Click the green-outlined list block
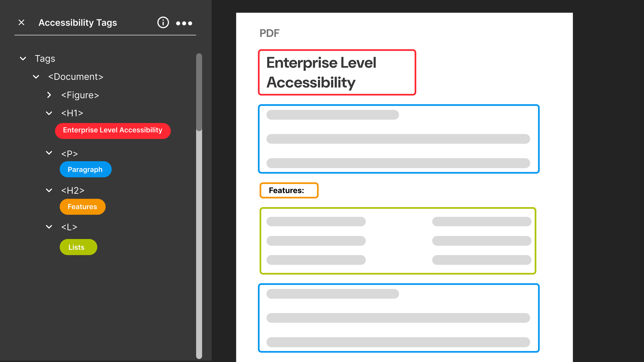This screenshot has width=644, height=362. [397, 241]
